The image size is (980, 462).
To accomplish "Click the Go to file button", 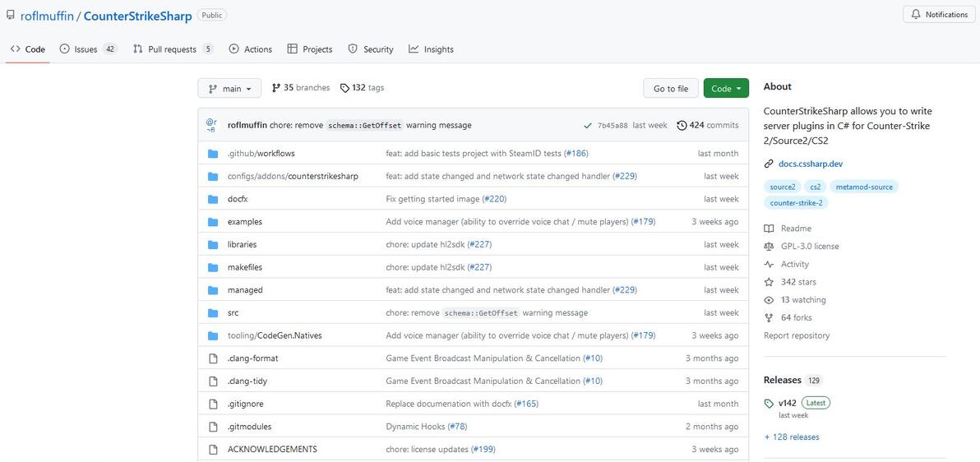I will (671, 89).
